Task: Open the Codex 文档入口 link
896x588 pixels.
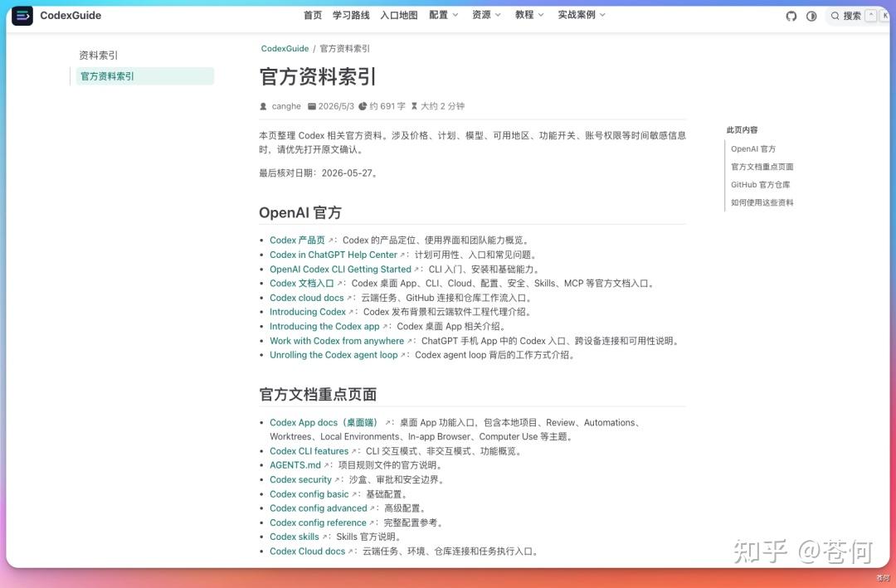Action: point(302,284)
